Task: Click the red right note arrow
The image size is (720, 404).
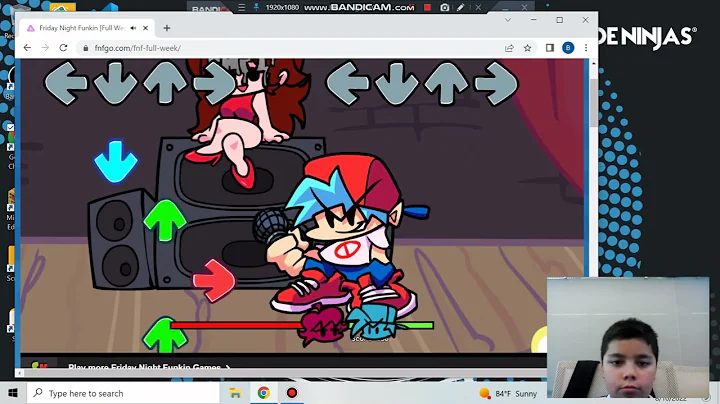Action: click(x=214, y=281)
